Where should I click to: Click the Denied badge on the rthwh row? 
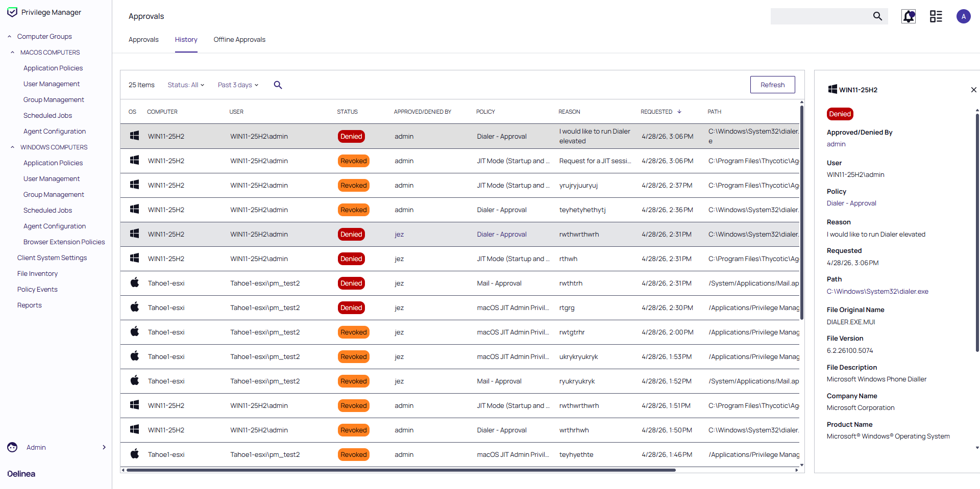[351, 259]
